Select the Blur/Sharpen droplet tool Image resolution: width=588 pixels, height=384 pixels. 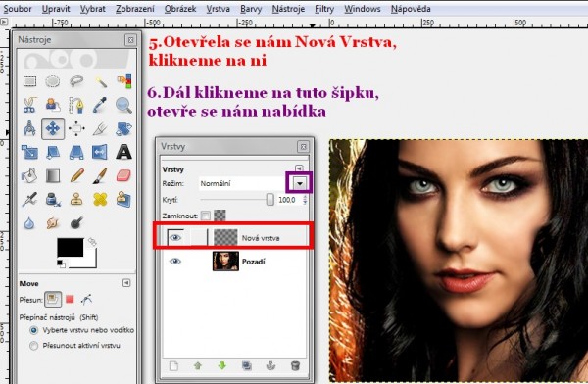click(29, 223)
